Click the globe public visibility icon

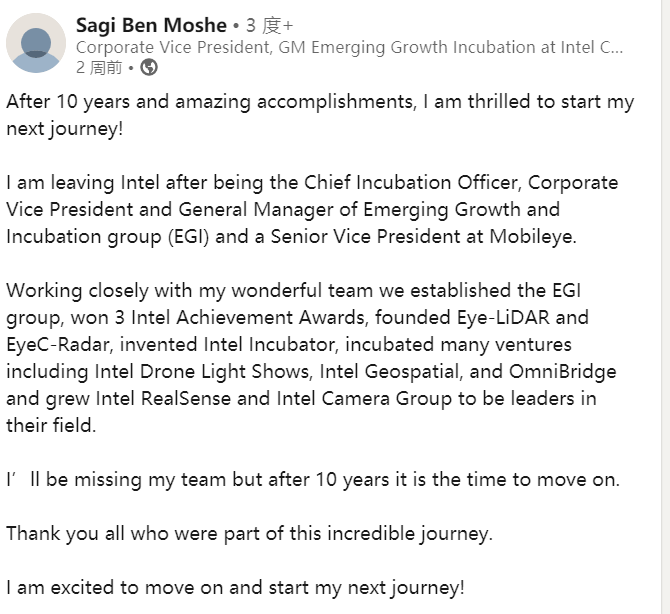tap(149, 68)
